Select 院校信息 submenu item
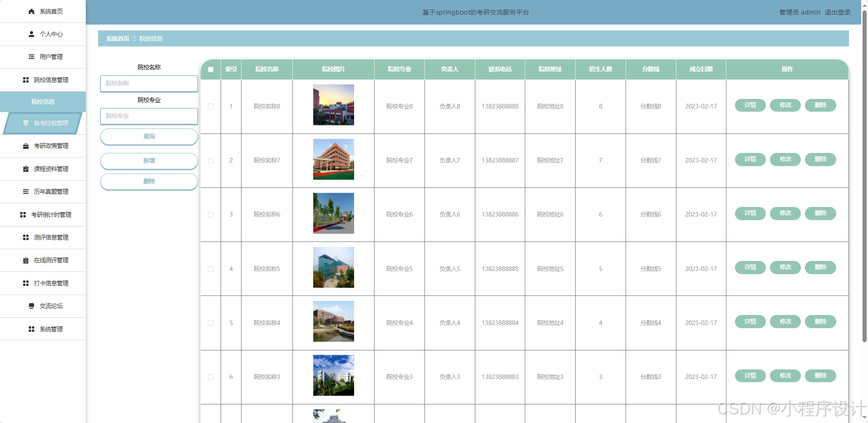The width and height of the screenshot is (868, 423). coord(43,102)
